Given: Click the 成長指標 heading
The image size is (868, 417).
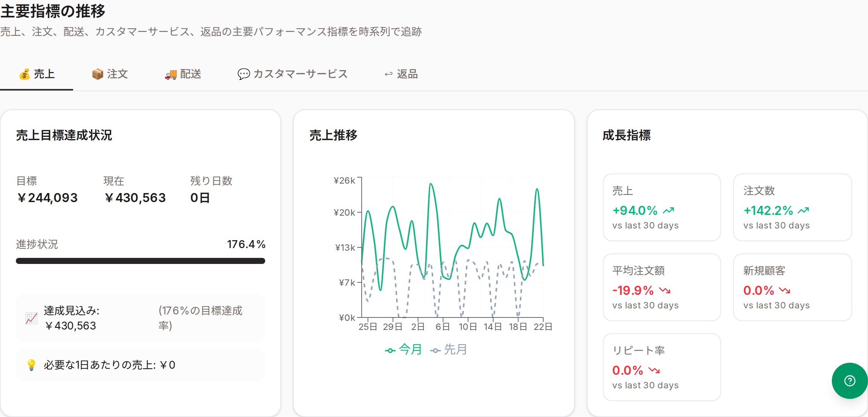Looking at the screenshot, I should [627, 135].
